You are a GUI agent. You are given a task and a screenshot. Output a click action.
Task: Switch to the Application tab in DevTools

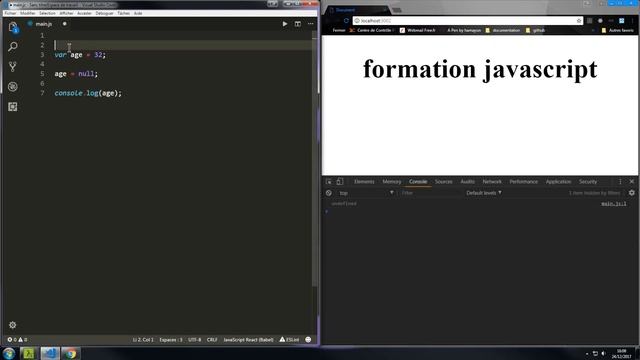pyautogui.click(x=558, y=182)
